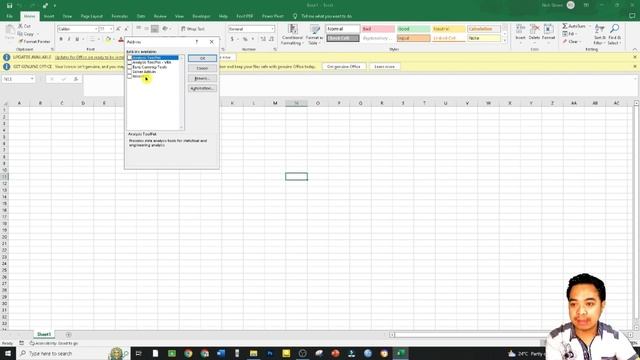Apply the Bad cell style
The height and width of the screenshot is (360, 640).
378,29
